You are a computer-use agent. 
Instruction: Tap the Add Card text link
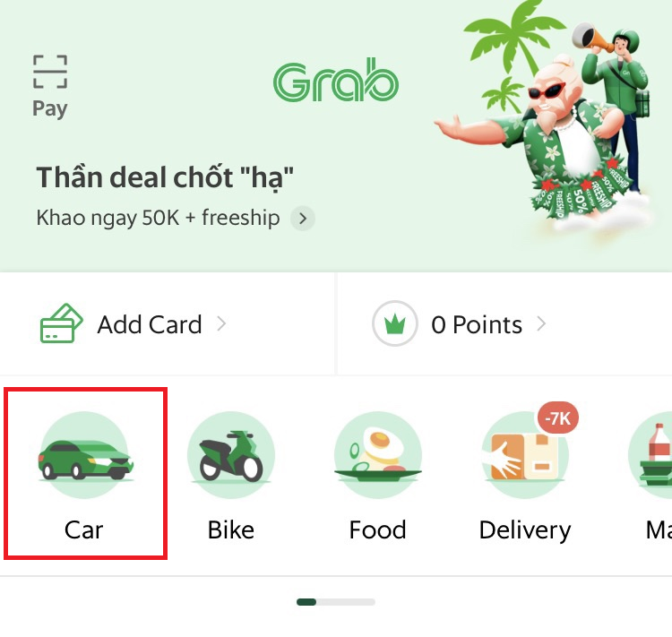[150, 324]
